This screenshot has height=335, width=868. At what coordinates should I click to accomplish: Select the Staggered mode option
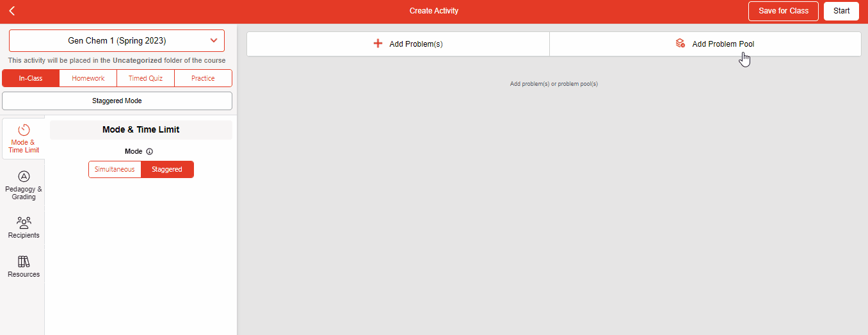167,169
